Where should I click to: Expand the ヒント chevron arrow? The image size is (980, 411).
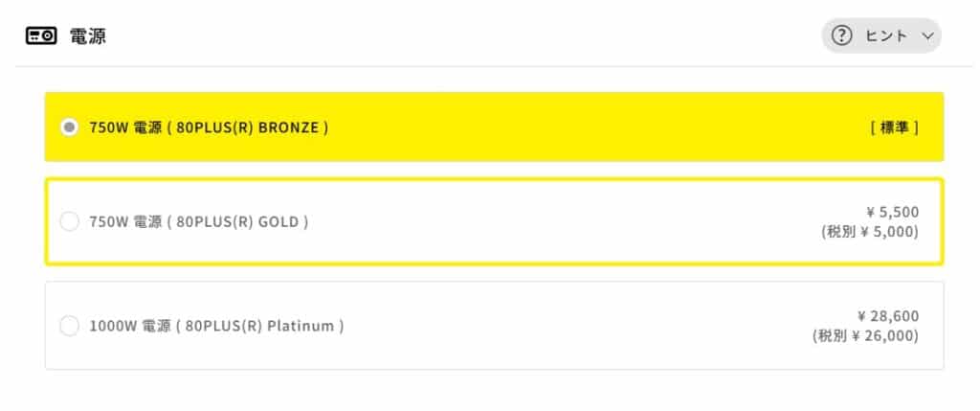coord(925,36)
